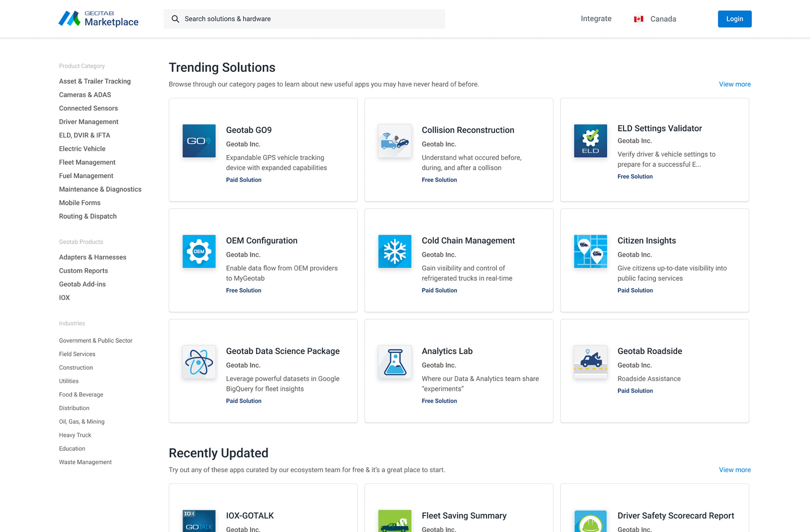Select ELD, DVIR & IFTA category
The height and width of the screenshot is (532, 810).
(x=84, y=135)
